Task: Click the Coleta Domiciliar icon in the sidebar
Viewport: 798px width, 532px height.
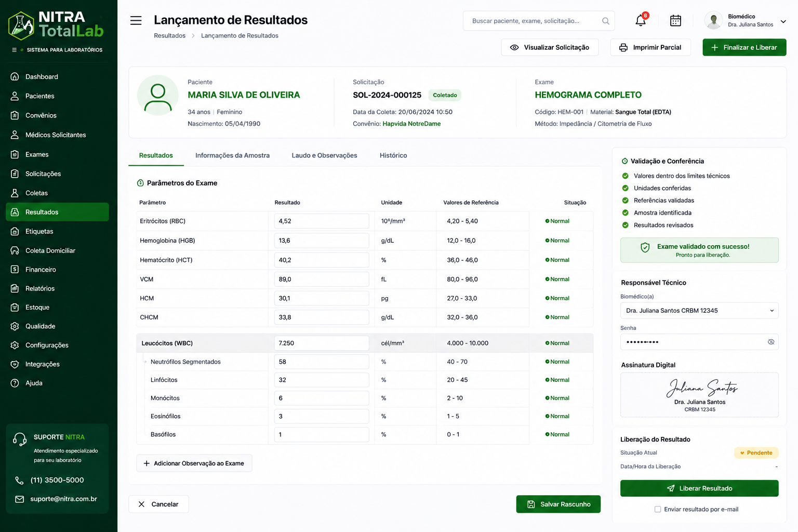Action: 15,250
